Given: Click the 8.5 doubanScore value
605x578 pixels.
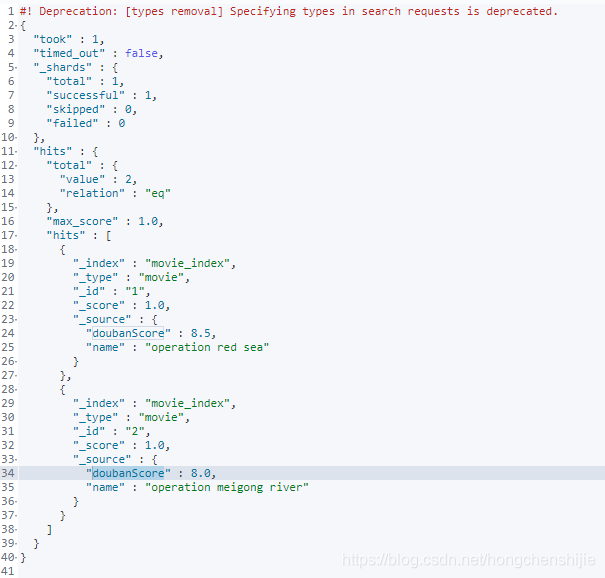Looking at the screenshot, I should tap(201, 333).
